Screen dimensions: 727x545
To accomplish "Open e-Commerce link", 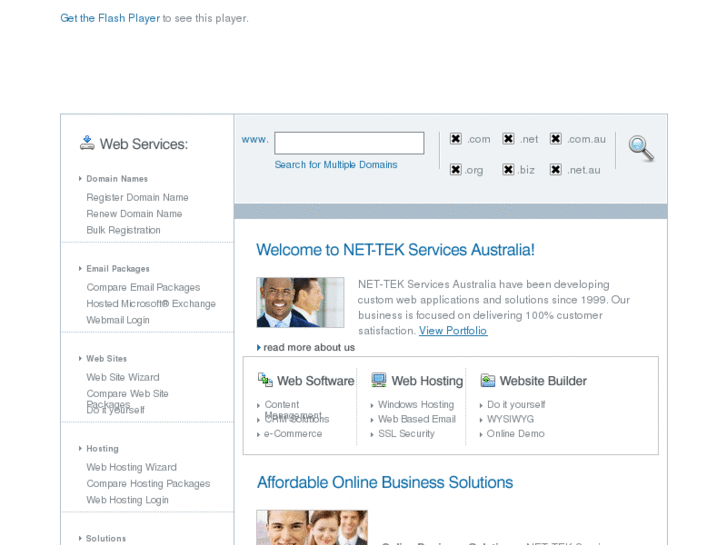I will pos(293,434).
